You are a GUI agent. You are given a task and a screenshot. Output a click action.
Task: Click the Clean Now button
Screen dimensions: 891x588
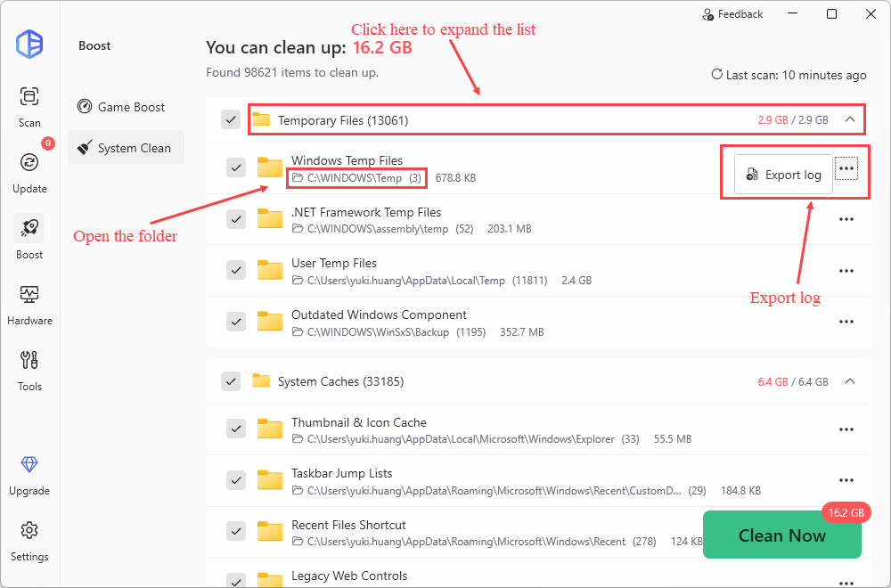click(x=781, y=535)
